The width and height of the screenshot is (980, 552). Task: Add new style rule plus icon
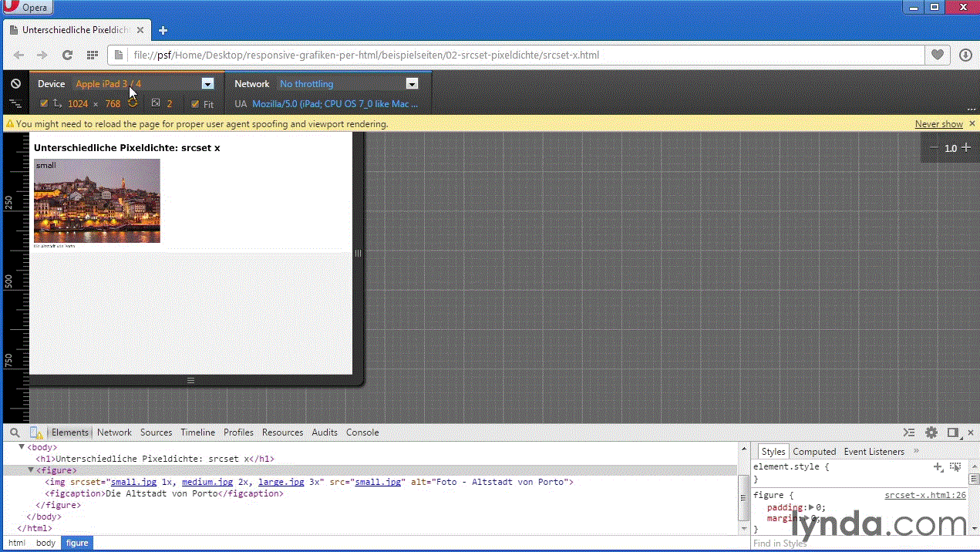tap(938, 467)
